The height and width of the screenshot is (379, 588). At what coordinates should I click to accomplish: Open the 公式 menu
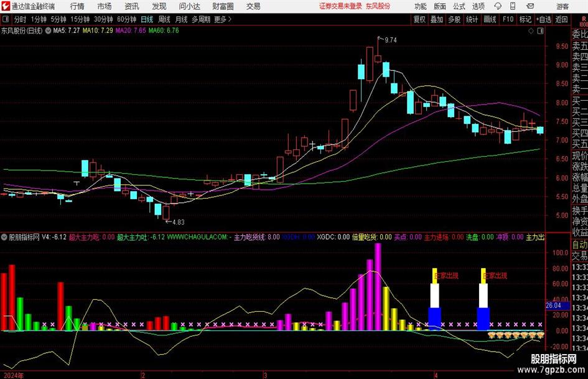click(459, 6)
